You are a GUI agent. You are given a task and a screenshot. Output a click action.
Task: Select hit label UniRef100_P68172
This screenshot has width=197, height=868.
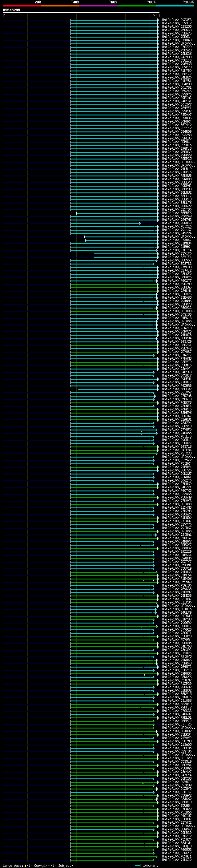[x=176, y=74]
